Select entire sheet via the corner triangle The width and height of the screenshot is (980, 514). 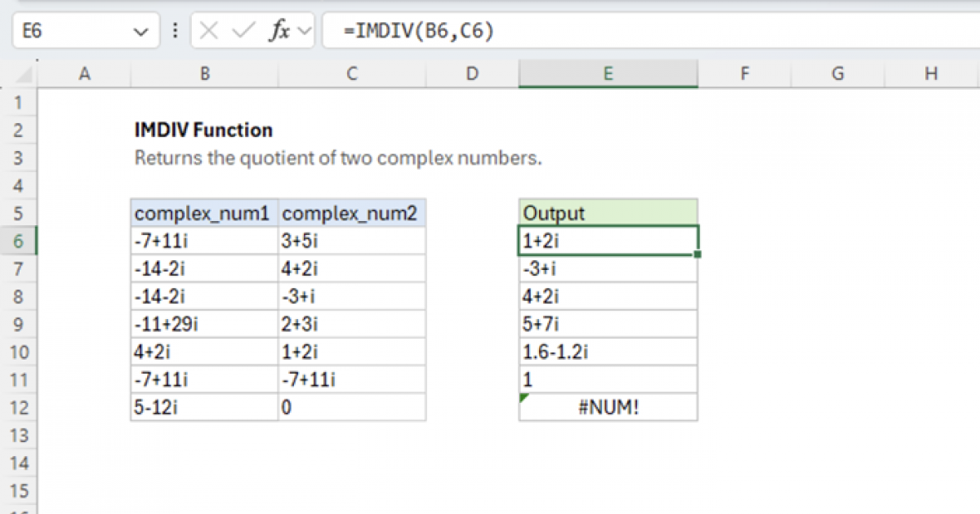pos(21,73)
